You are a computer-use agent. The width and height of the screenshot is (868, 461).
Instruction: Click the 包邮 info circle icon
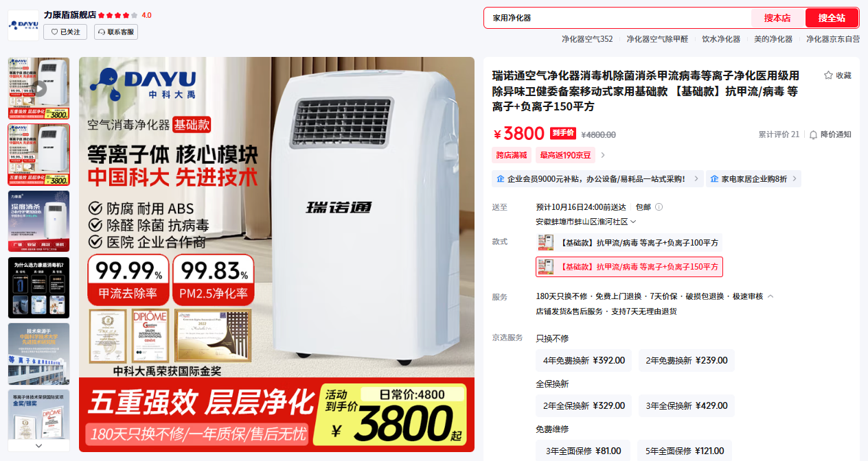coord(659,207)
